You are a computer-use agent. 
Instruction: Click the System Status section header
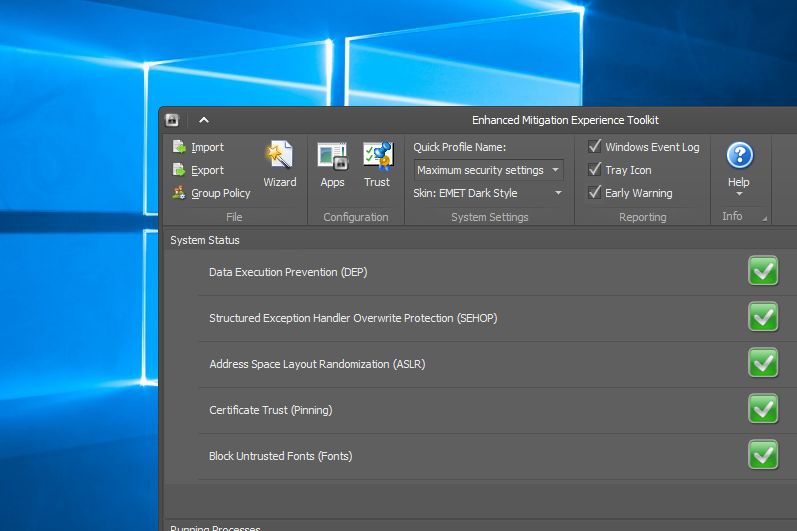[204, 240]
